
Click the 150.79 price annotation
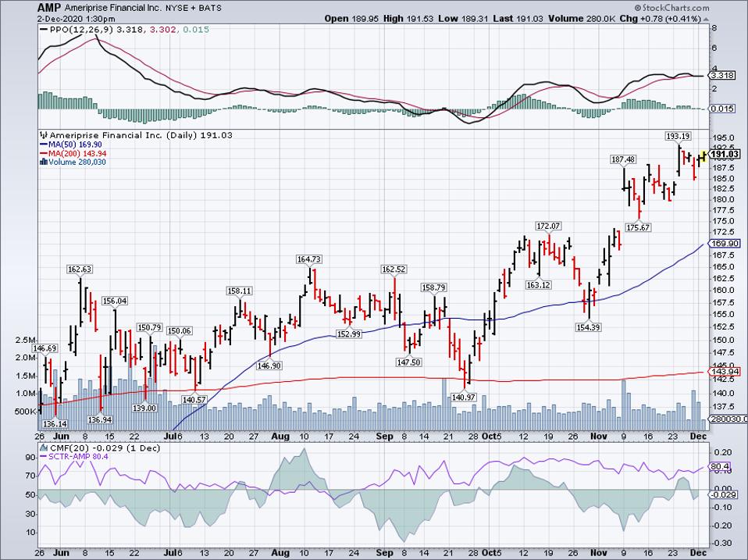(x=149, y=328)
